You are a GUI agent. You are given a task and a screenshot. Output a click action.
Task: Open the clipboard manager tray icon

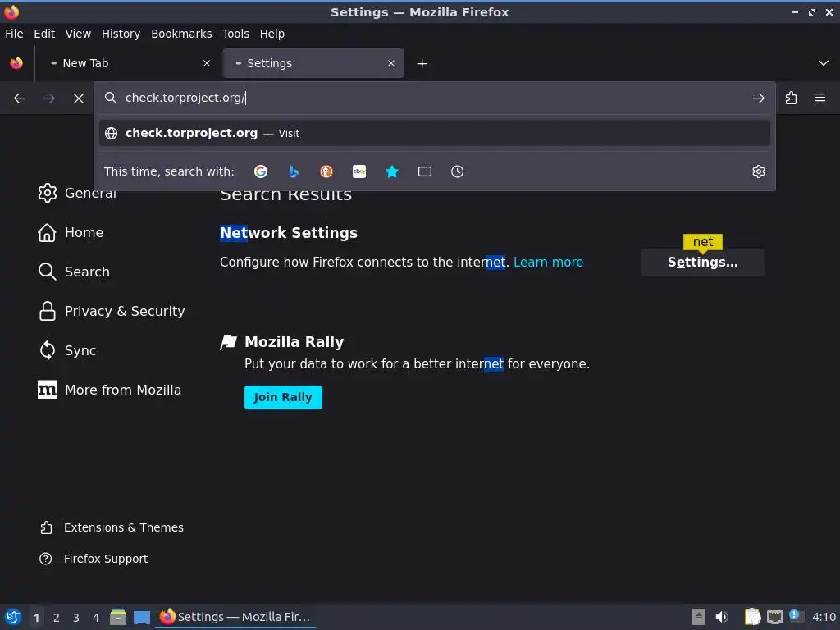coord(752,617)
